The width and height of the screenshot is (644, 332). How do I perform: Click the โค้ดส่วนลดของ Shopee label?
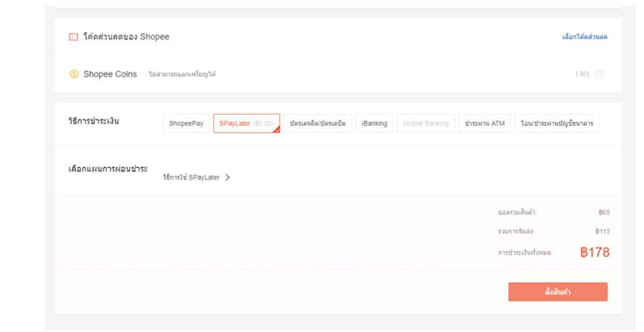(127, 37)
